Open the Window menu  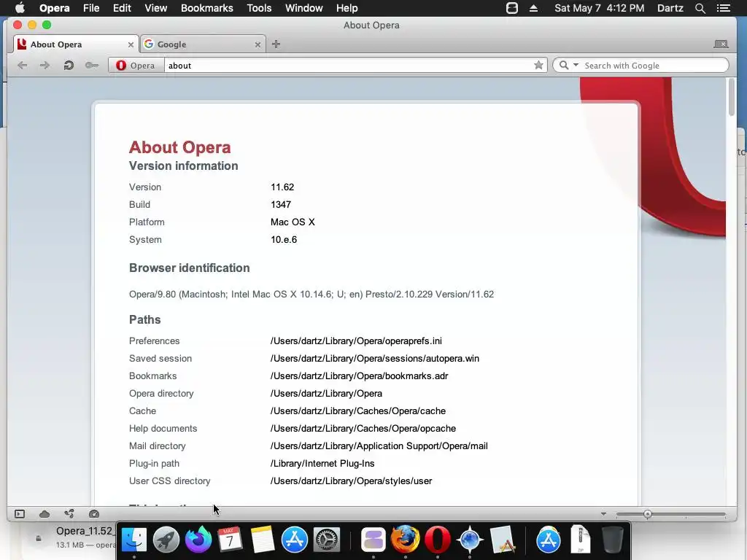click(x=304, y=8)
